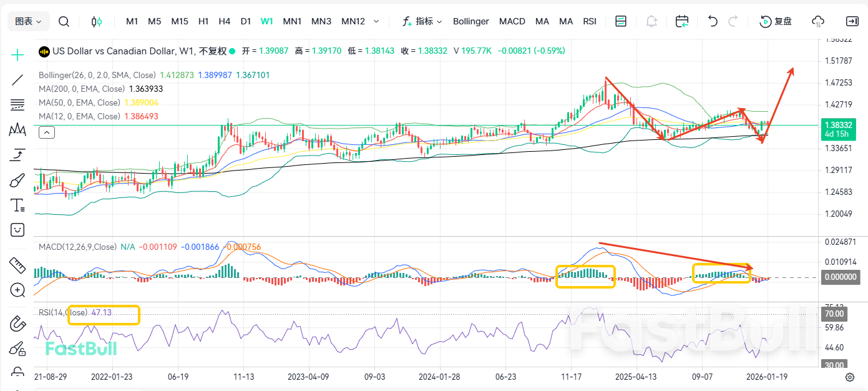
Task: Click the alerts bell icon
Action: point(651,21)
